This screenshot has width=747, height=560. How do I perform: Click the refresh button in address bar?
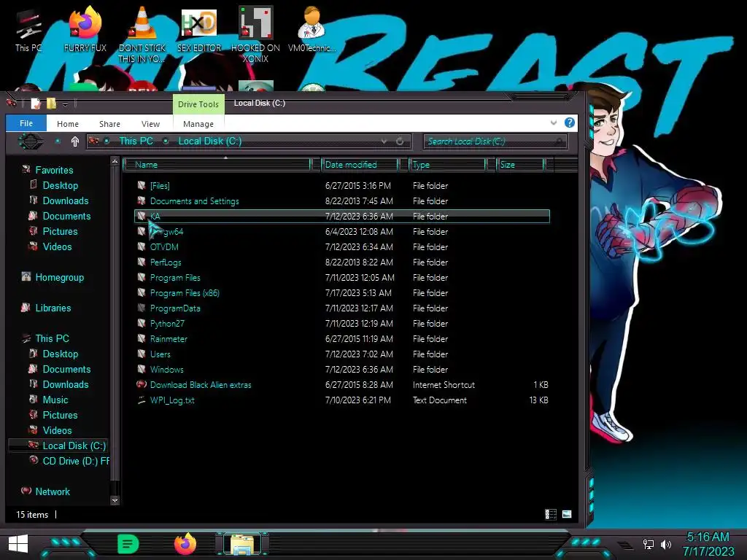[400, 141]
